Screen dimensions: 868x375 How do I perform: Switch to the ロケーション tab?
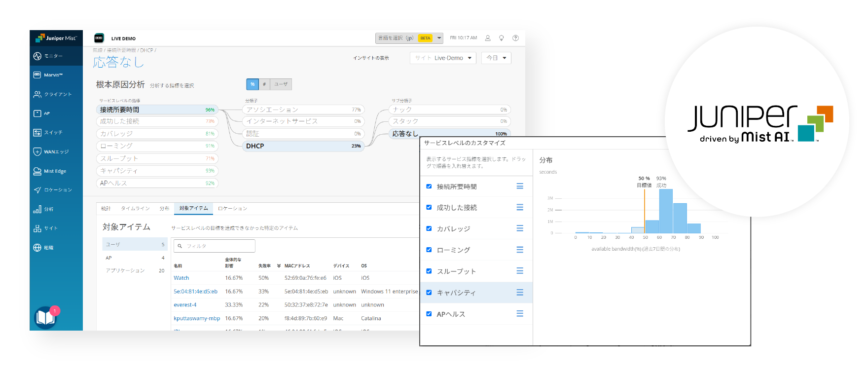coord(233,209)
